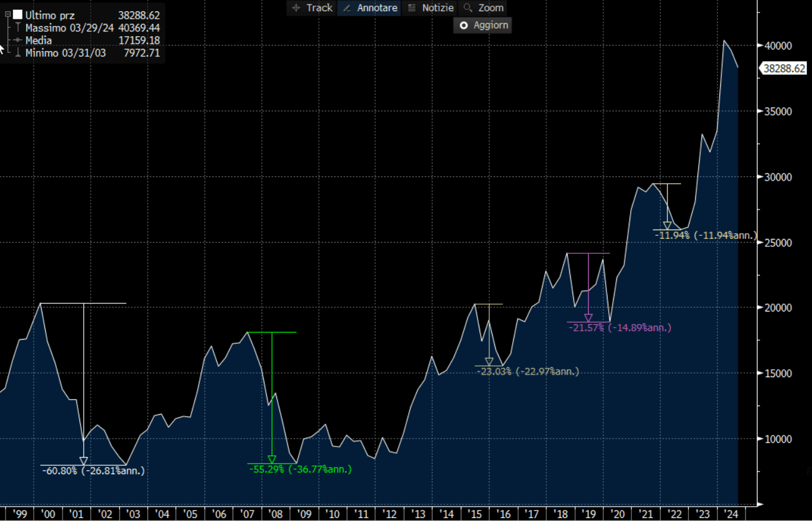Click the Massimo high marker icon in legend
Screen dimensions: 812x521
click(x=18, y=28)
